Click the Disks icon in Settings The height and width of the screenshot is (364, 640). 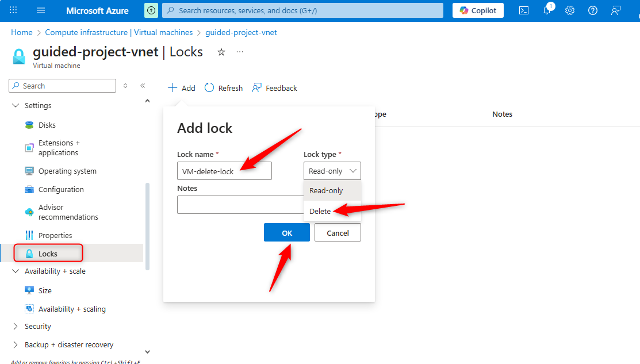click(29, 125)
